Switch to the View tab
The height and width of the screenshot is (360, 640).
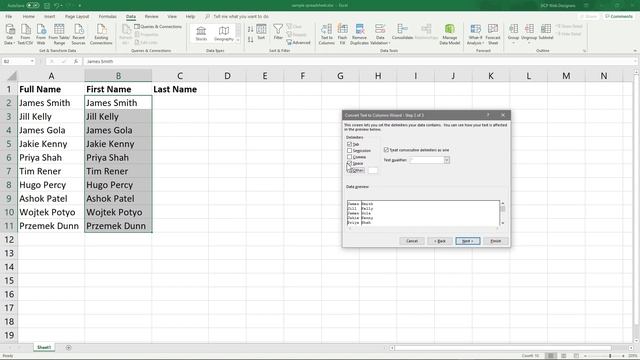(172, 16)
